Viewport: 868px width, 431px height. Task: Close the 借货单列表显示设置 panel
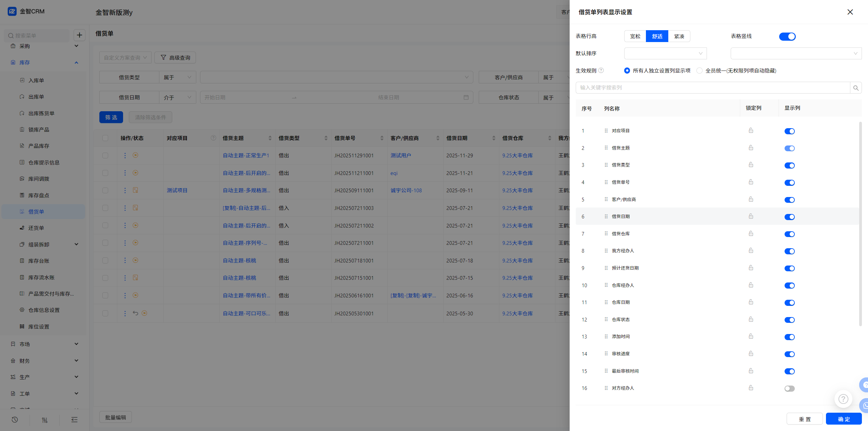tap(850, 12)
